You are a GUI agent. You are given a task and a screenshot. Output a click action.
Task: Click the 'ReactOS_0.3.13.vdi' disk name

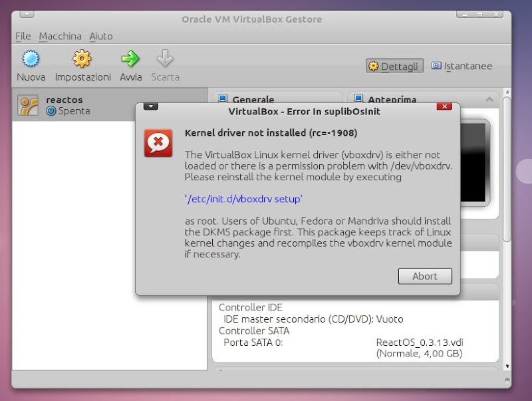click(x=420, y=342)
